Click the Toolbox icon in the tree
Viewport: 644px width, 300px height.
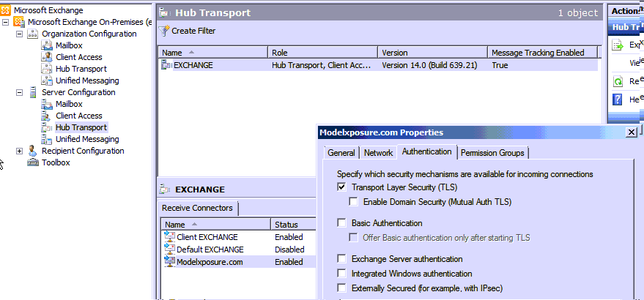click(33, 162)
